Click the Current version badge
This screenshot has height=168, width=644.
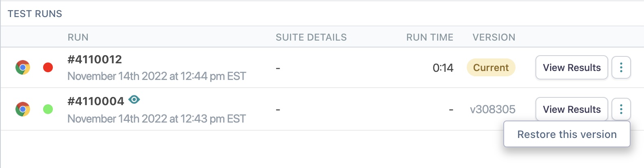click(x=491, y=67)
